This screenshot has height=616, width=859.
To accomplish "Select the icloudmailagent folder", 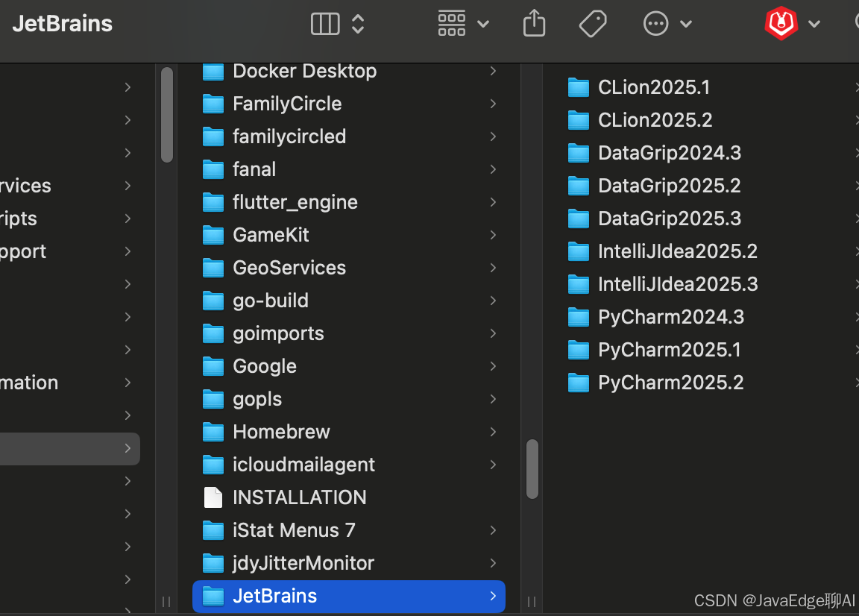I will pyautogui.click(x=349, y=465).
